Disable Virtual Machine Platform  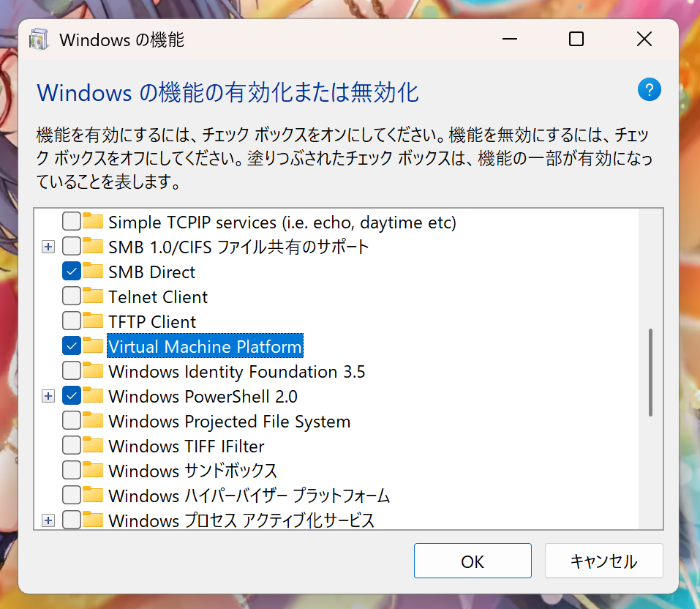tap(72, 346)
